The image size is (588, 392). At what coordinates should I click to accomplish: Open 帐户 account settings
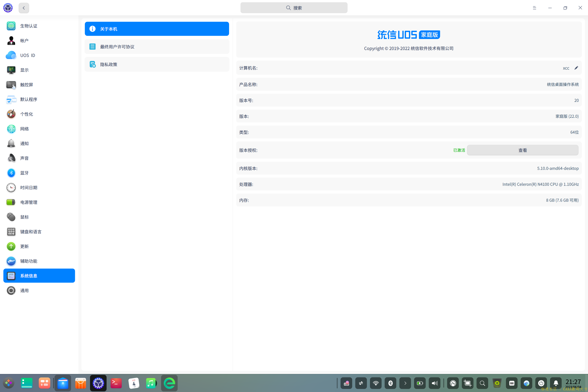point(39,40)
